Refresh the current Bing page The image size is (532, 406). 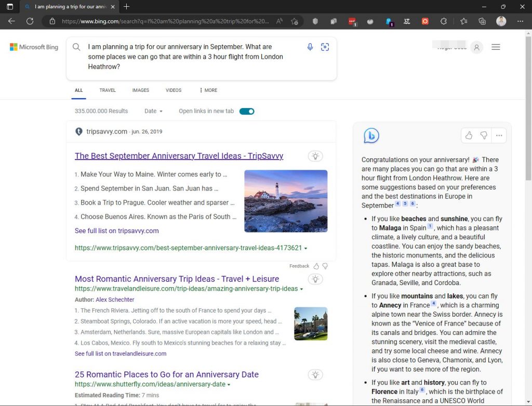[30, 21]
